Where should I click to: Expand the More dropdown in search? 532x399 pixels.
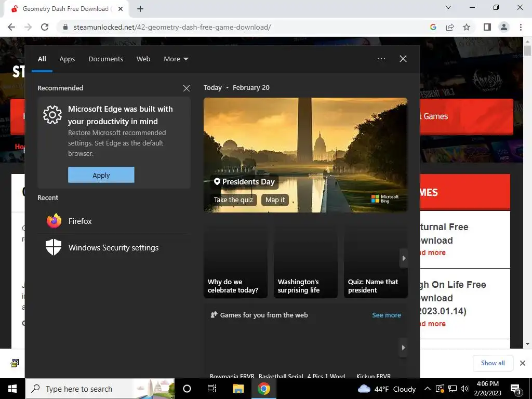[x=176, y=59]
